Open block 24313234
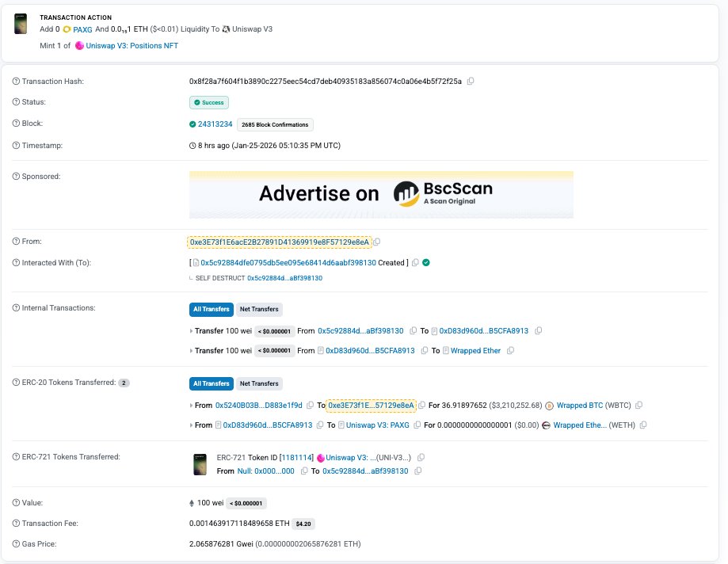728x564 pixels. click(x=215, y=124)
